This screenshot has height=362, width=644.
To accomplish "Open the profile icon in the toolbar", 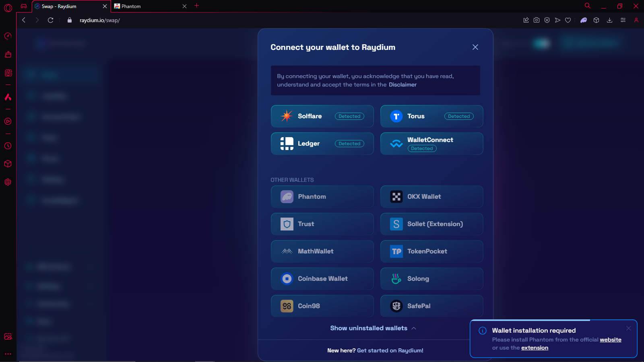I will 637,20.
